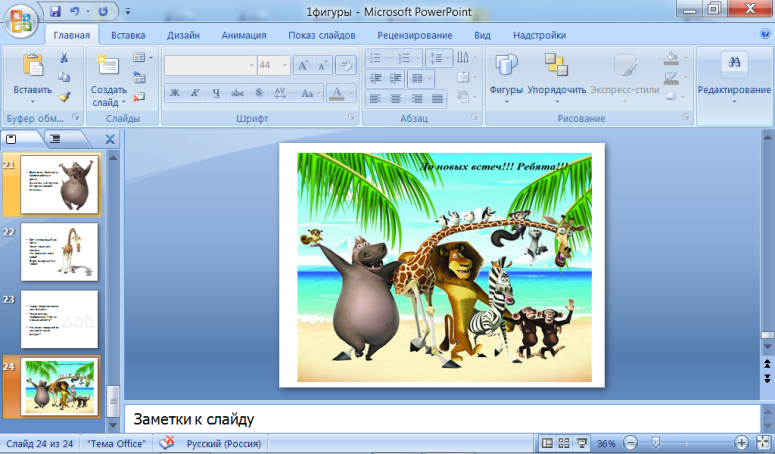Save the presentation from quick access toolbar

[x=55, y=11]
